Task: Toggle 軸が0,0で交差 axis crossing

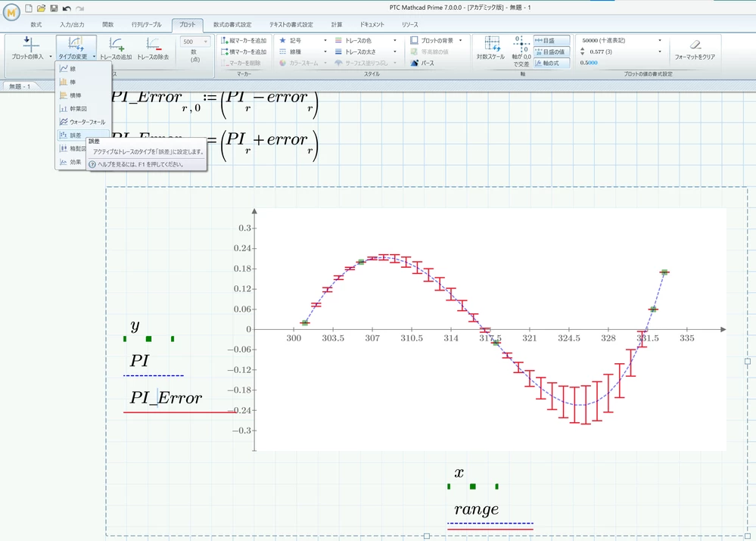Action: click(x=521, y=51)
